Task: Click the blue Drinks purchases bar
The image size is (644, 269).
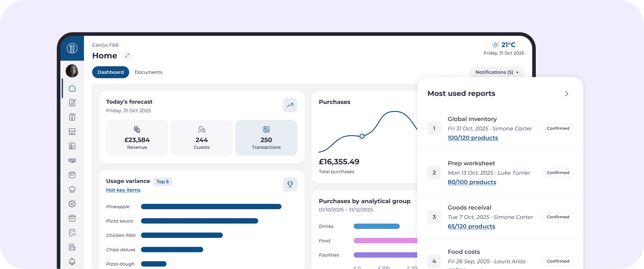Action: [x=377, y=226]
